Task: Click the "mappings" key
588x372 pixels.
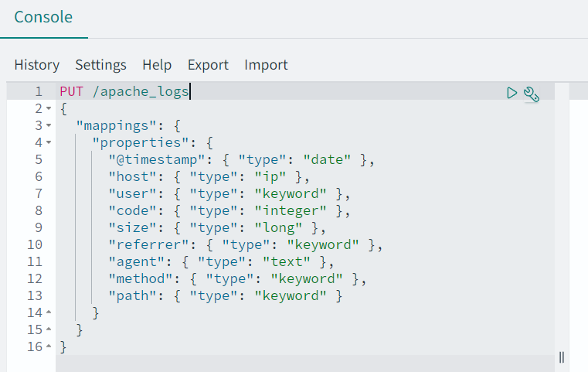Action: [x=116, y=125]
